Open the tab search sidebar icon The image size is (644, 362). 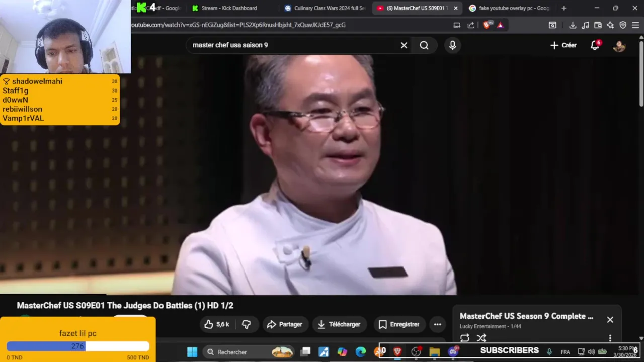pyautogui.click(x=552, y=25)
